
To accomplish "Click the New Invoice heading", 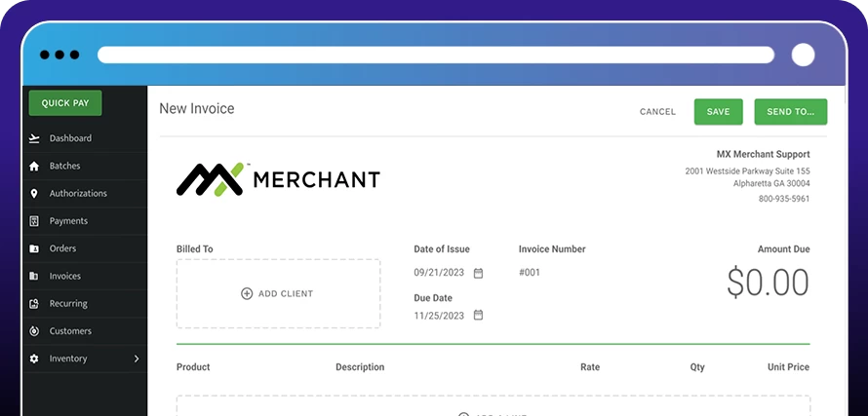I will coord(196,109).
